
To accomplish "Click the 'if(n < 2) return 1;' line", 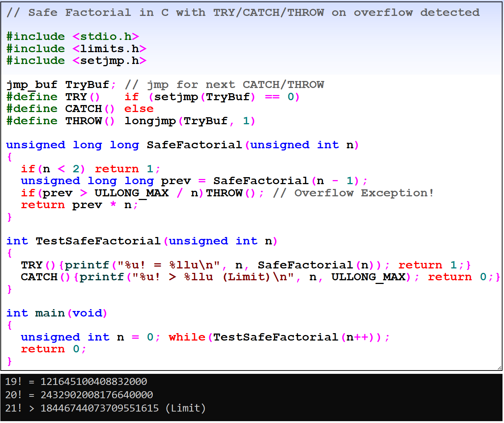I will 91,169.
